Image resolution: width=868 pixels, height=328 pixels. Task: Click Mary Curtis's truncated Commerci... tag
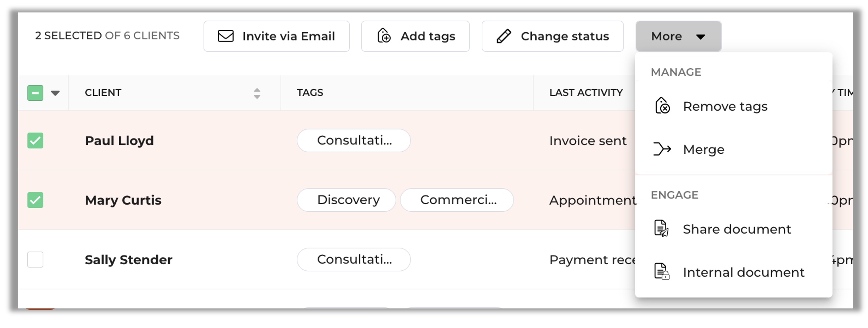click(457, 200)
